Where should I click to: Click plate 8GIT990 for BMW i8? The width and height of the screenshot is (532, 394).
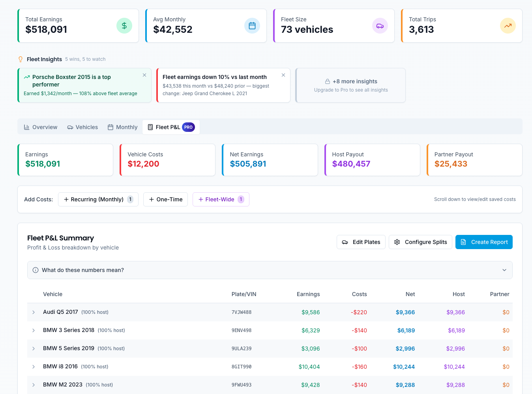coord(242,367)
